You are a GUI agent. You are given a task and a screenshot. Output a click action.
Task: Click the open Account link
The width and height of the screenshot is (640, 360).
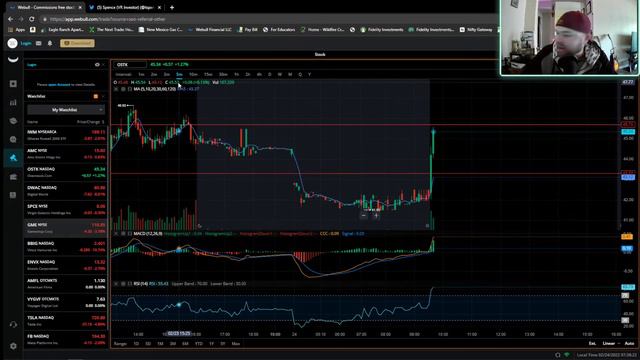(x=59, y=85)
